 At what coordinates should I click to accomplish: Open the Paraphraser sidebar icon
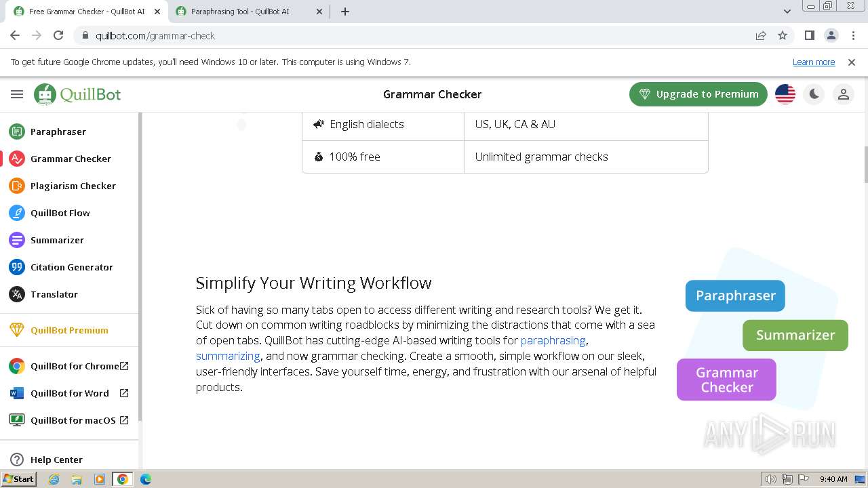pos(17,131)
